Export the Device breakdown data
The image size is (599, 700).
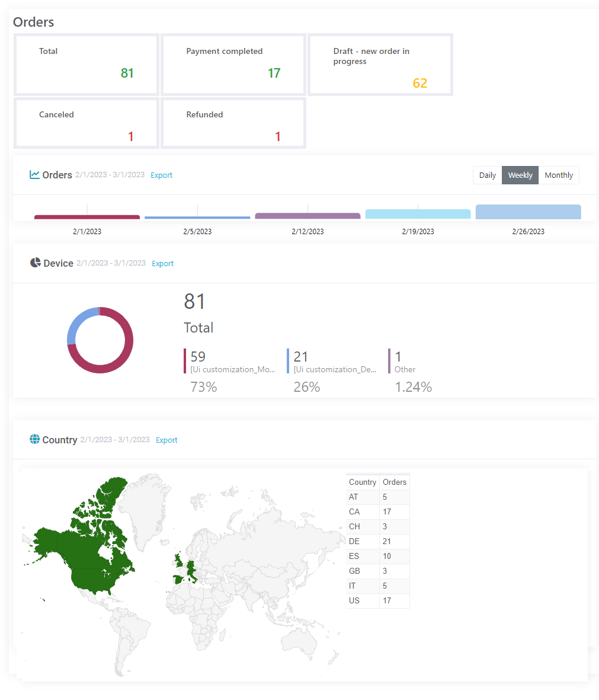[x=162, y=263]
